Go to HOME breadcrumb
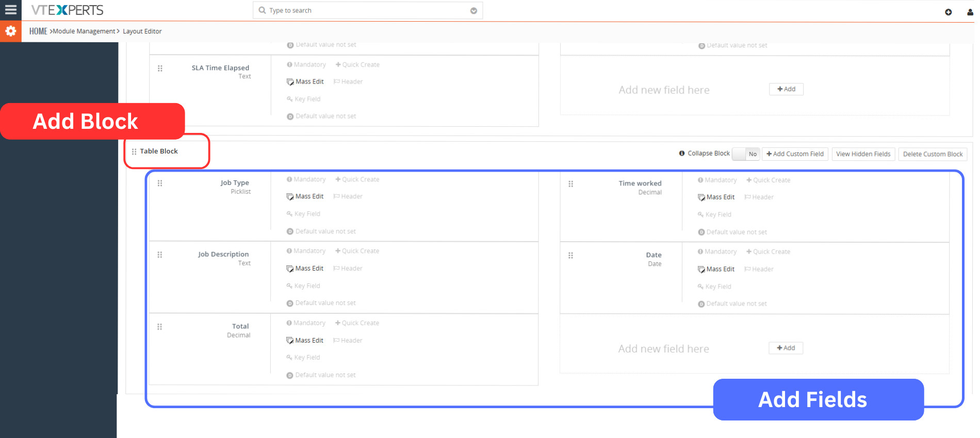The width and height of the screenshot is (980, 438). coord(38,31)
